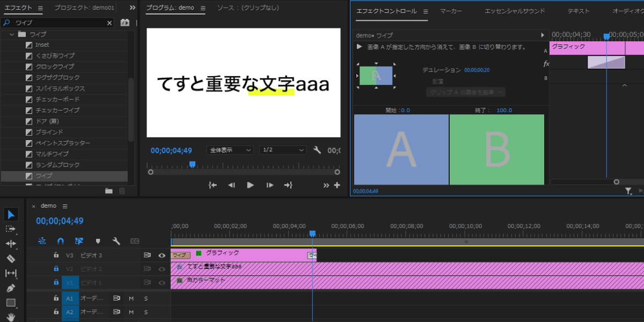
Task: Open new bin folder icon in Effects
Action: (109, 191)
